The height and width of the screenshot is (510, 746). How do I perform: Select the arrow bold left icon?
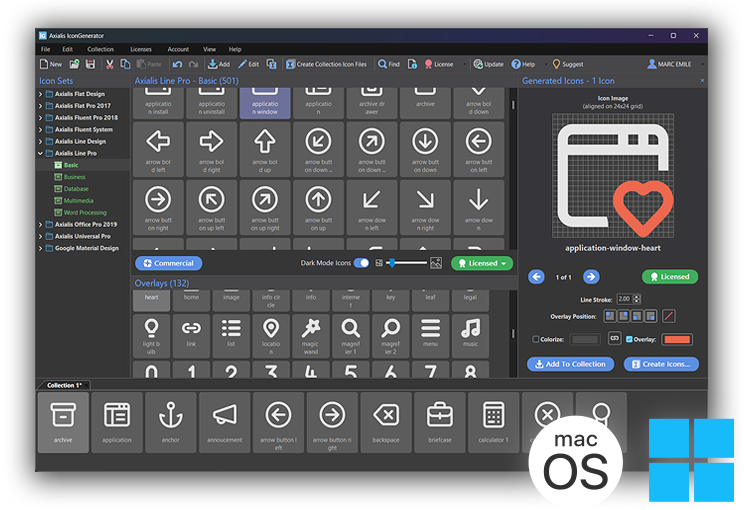tap(158, 149)
